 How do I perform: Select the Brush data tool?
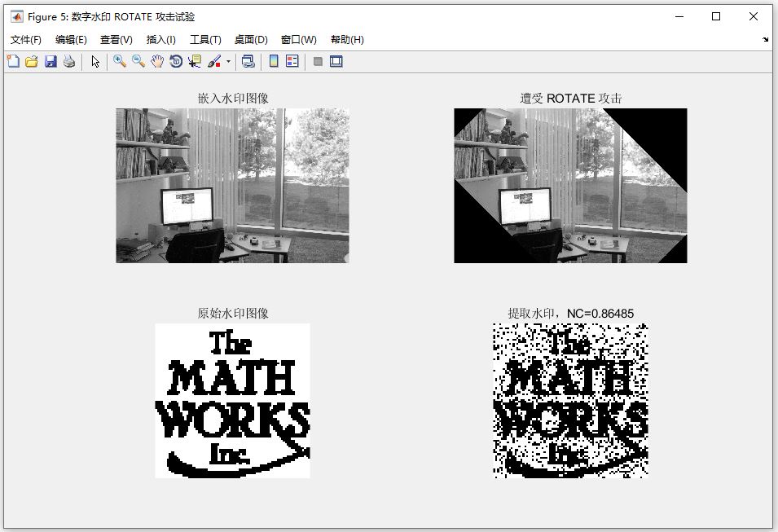(214, 62)
